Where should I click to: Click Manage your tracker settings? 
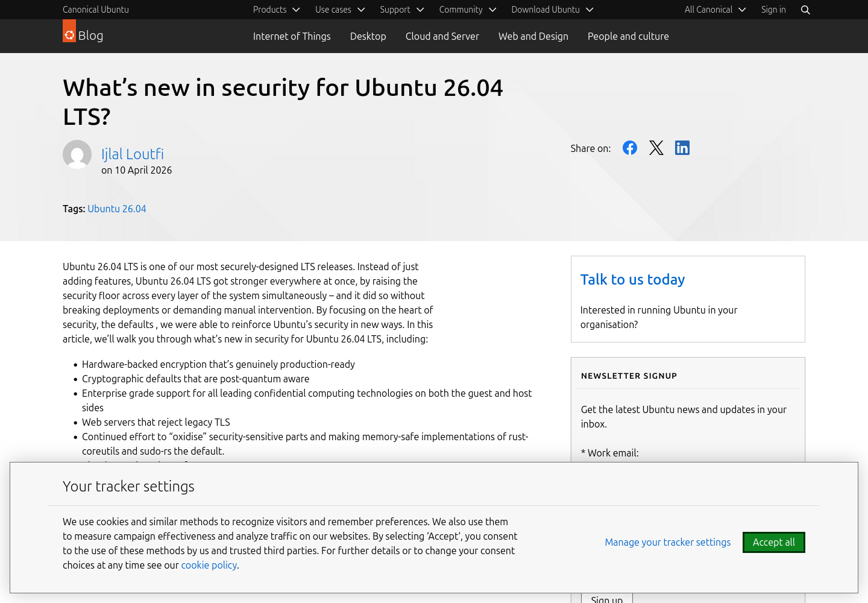(668, 542)
